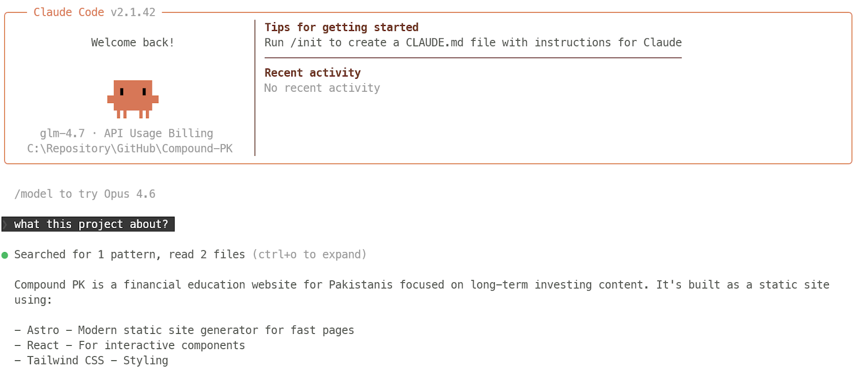Click the green status dot beside Searched
This screenshot has height=373, width=868.
5,255
